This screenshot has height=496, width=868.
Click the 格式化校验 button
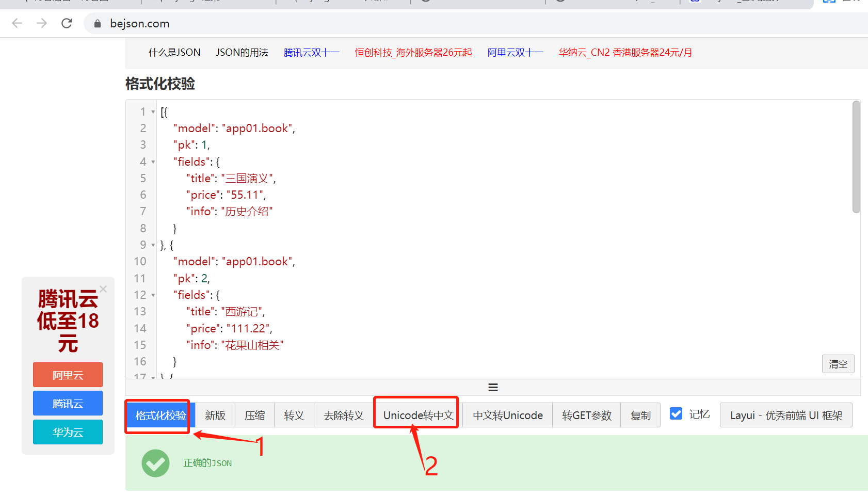tap(160, 415)
